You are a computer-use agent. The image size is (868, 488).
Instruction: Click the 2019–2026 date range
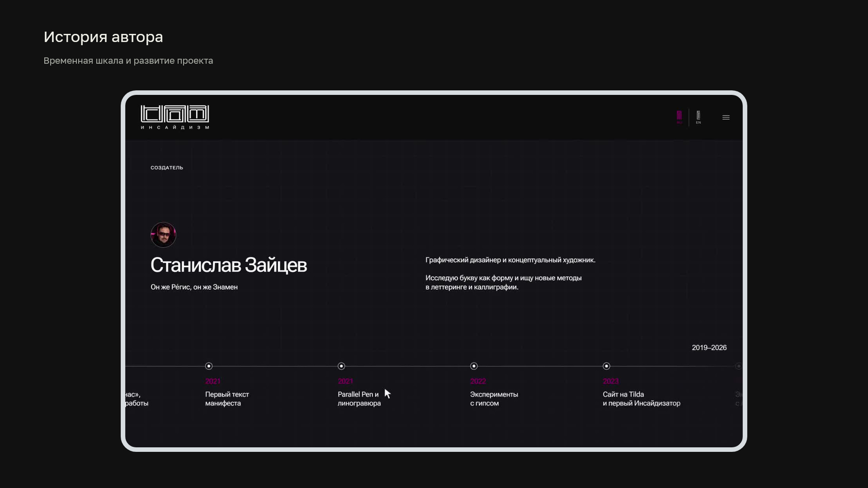pos(709,347)
